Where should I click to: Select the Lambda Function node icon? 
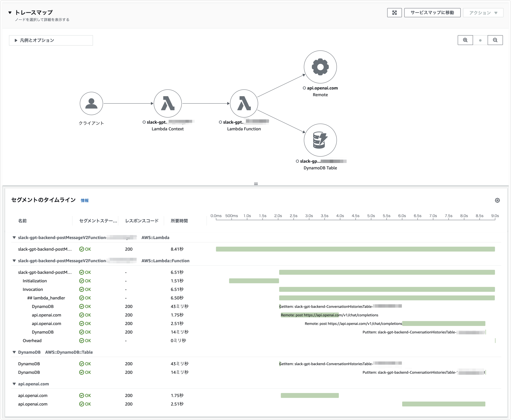pos(244,104)
